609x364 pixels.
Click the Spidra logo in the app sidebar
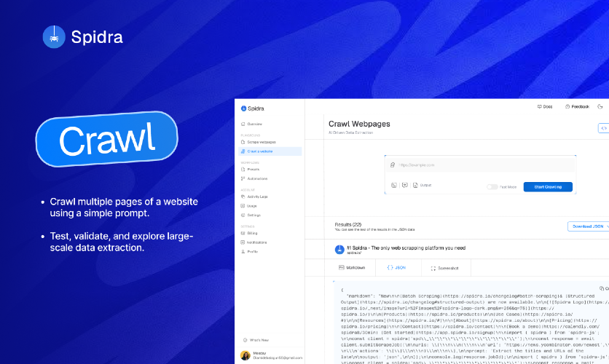(253, 108)
